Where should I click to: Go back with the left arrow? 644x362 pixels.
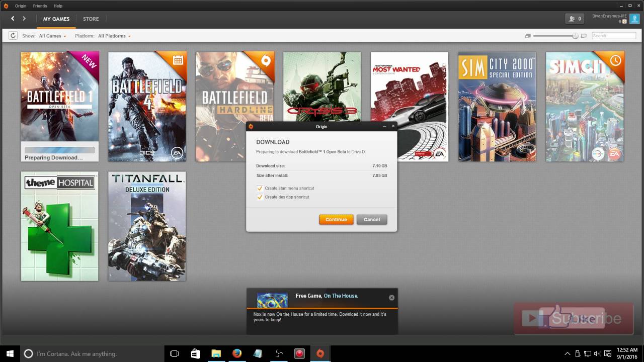point(13,19)
